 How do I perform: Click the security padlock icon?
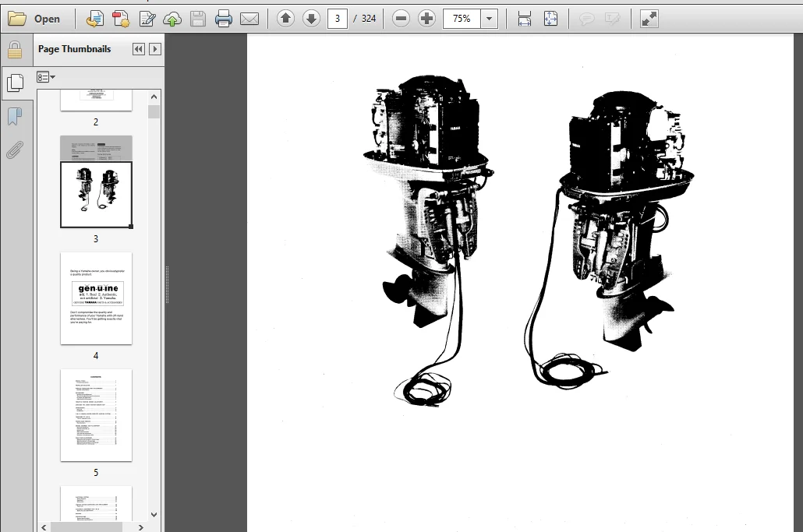[15, 50]
